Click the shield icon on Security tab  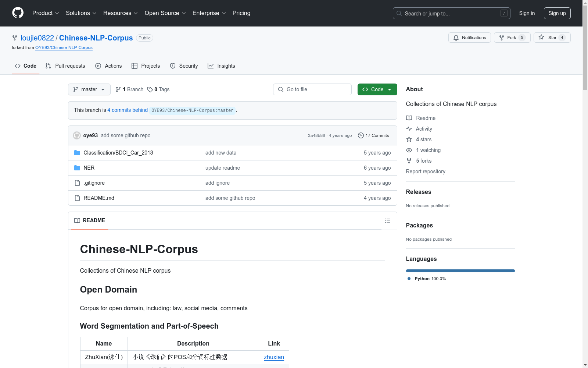coord(173,66)
